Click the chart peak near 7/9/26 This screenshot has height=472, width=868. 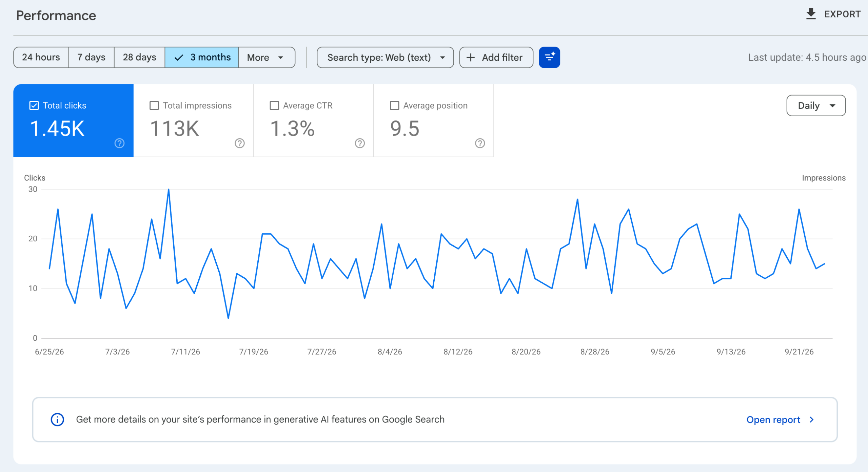tap(169, 189)
